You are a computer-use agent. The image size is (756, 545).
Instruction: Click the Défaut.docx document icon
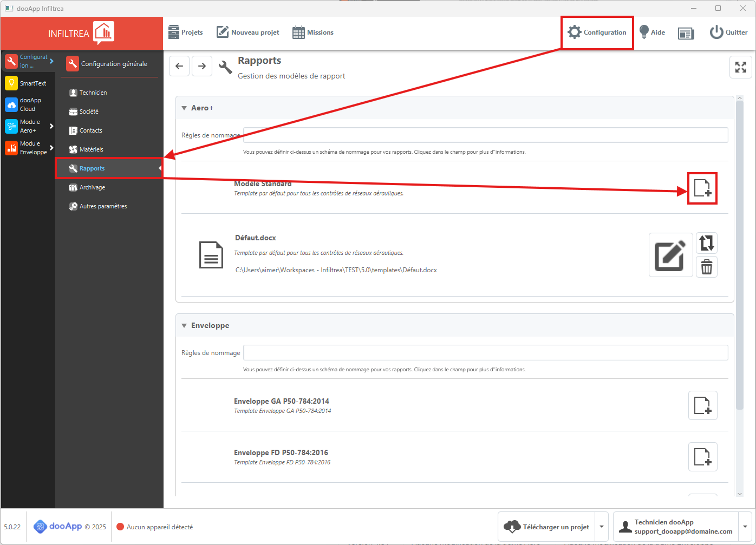pyautogui.click(x=211, y=254)
